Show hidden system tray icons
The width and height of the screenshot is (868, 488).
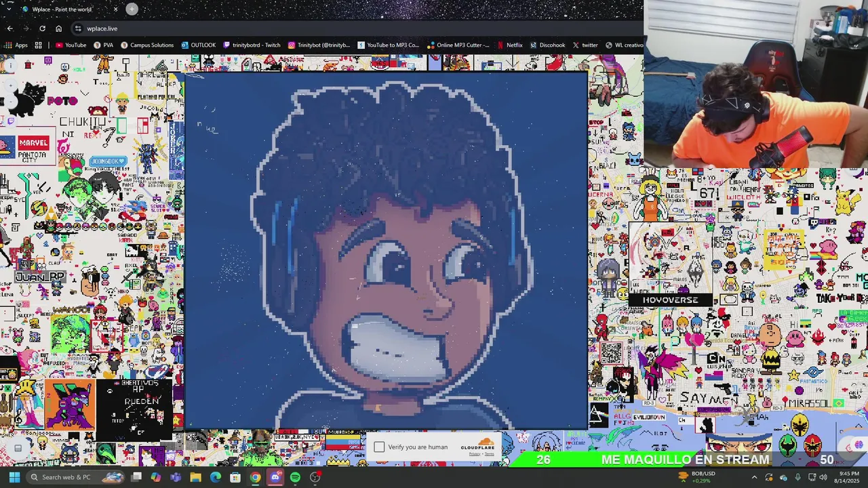coord(754,477)
